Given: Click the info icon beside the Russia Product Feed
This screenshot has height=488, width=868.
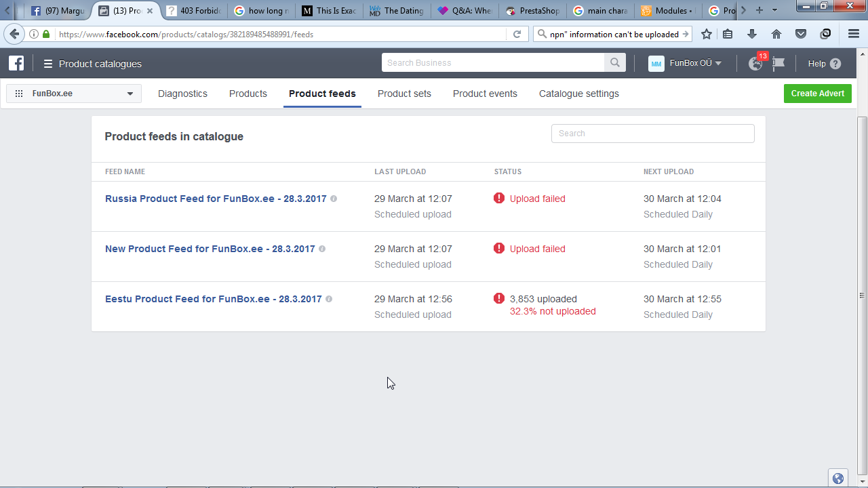Looking at the screenshot, I should pos(334,199).
